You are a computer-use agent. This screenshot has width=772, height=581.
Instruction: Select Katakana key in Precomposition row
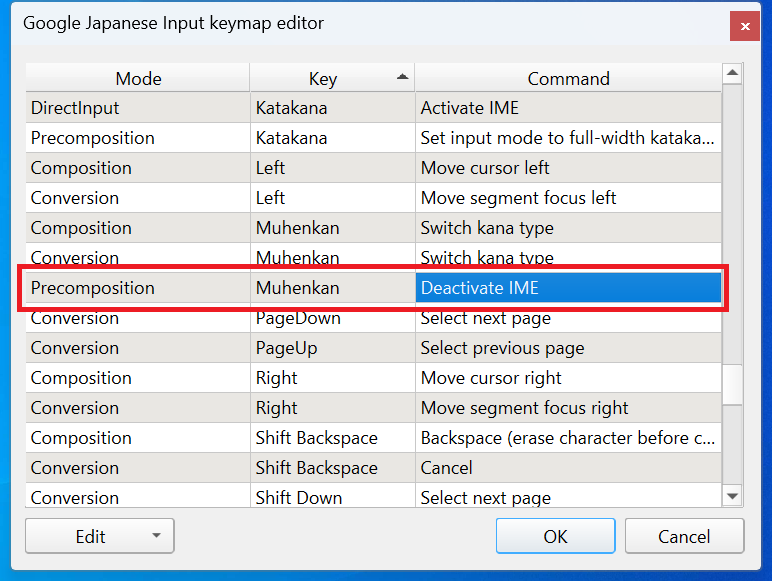[x=333, y=137]
